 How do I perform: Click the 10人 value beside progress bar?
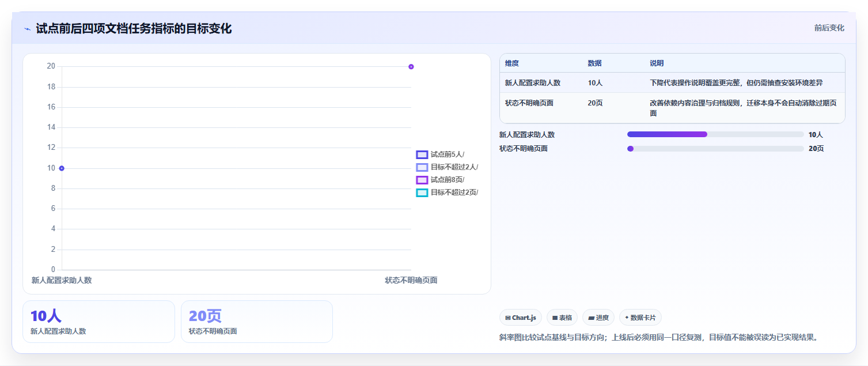(x=816, y=135)
